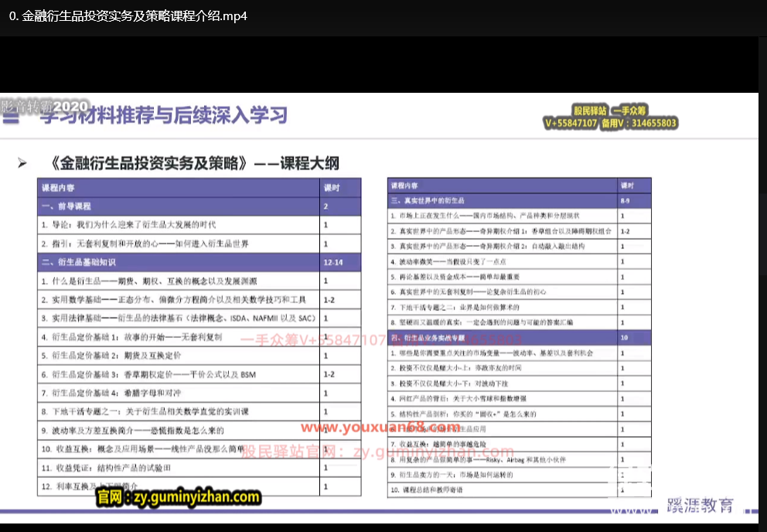Select row 奇异期权介绍 1：香草组合以及障碍期权组合
The height and width of the screenshot is (532, 767).
[x=520, y=231]
